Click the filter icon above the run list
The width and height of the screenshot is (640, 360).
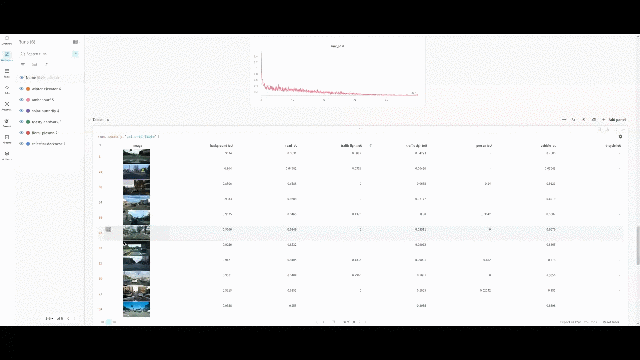(x=23, y=64)
